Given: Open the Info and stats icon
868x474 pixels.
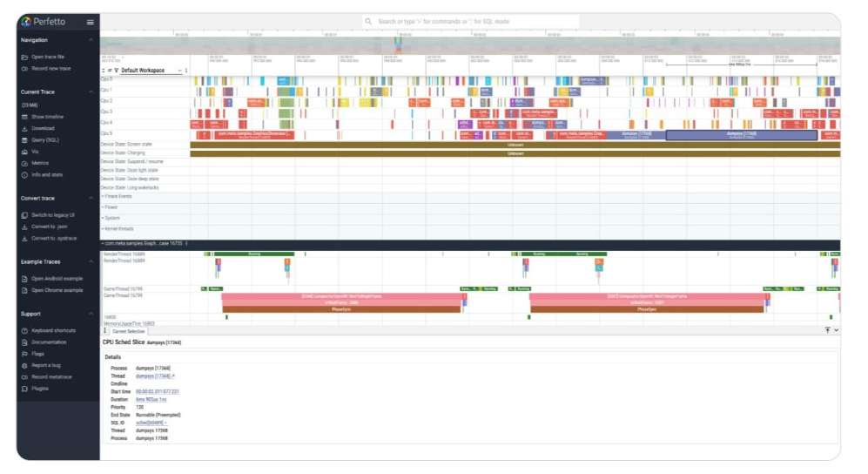Looking at the screenshot, I should (x=24, y=174).
